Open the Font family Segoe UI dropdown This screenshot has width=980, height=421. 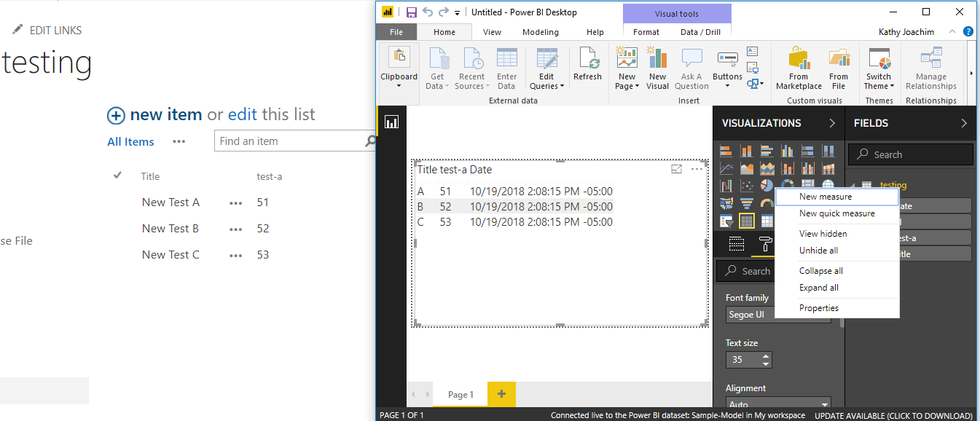tap(777, 315)
